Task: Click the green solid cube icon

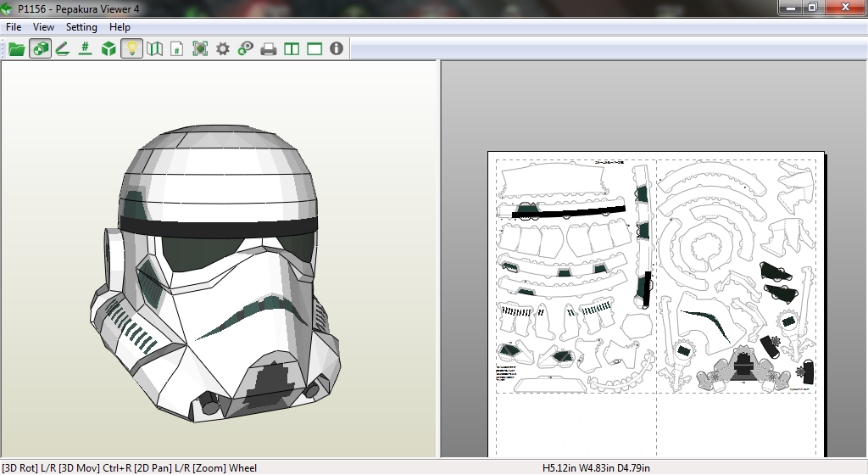Action: click(x=108, y=48)
